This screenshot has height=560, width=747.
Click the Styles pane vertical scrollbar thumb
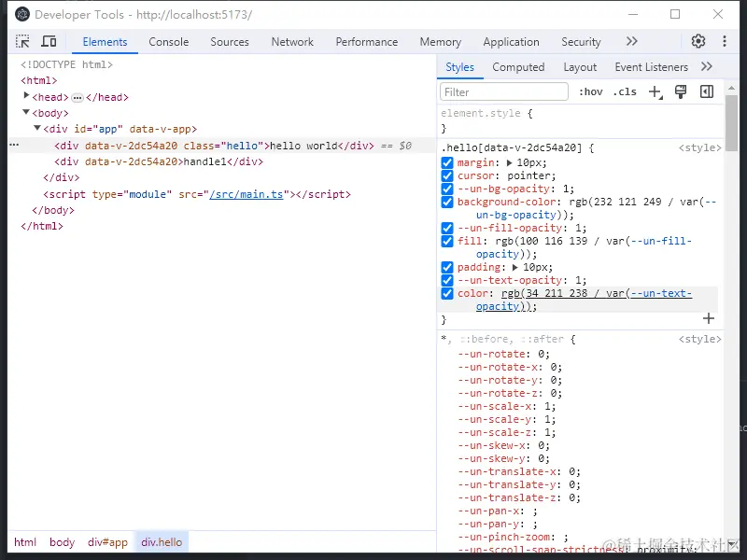coord(731,123)
